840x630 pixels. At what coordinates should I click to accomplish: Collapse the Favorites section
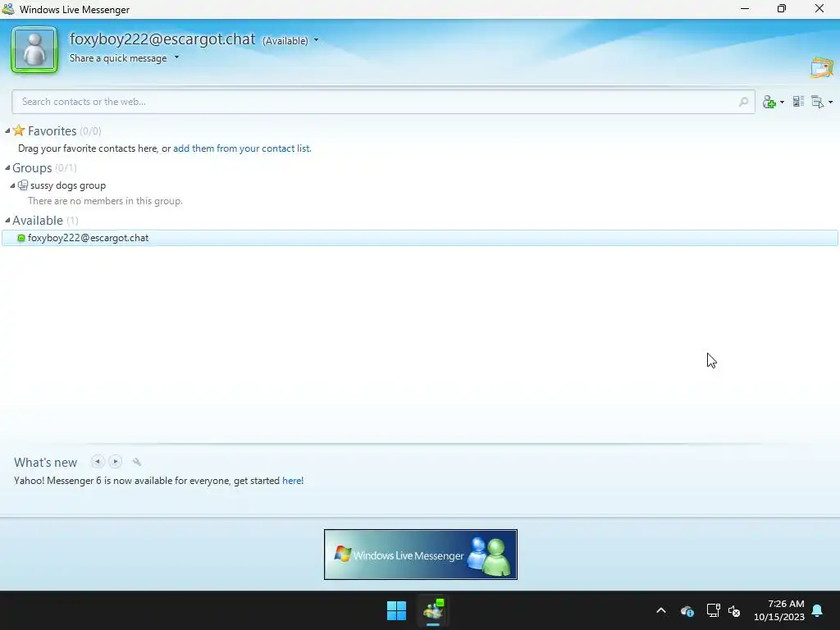click(x=7, y=130)
